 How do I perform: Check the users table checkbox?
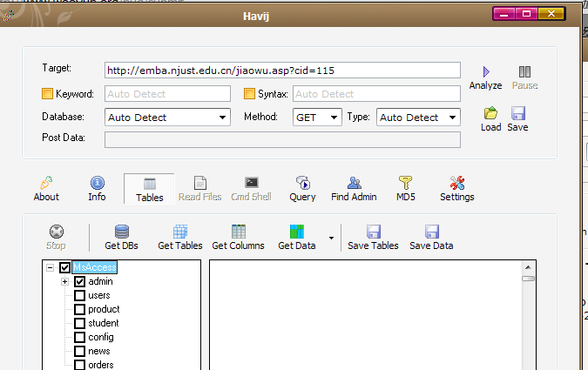point(79,295)
